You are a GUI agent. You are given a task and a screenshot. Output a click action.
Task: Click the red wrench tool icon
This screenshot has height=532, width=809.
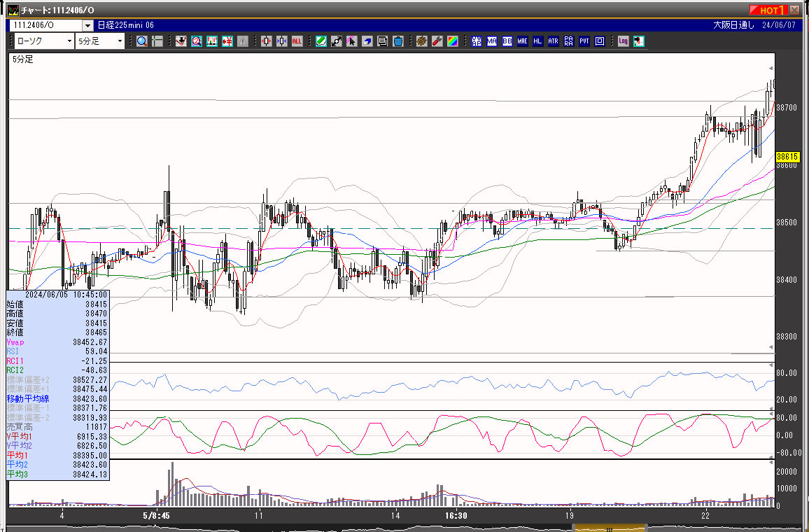tap(437, 41)
